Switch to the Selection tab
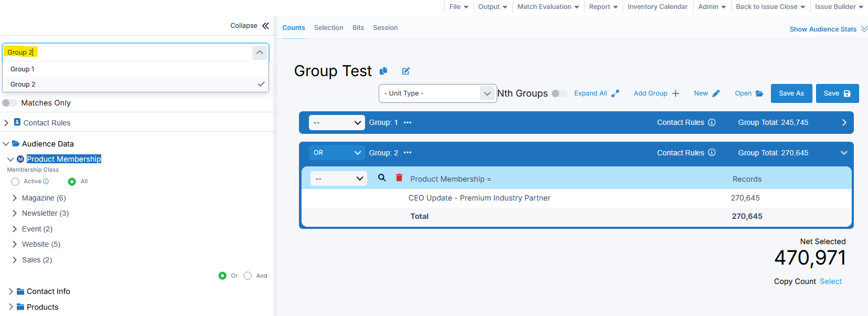 [328, 28]
